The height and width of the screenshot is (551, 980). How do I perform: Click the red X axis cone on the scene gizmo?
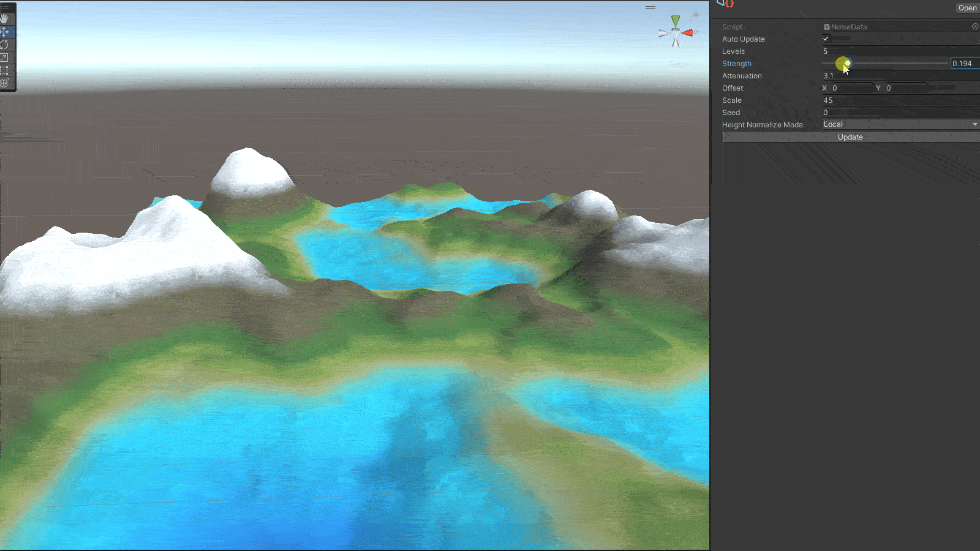click(688, 32)
